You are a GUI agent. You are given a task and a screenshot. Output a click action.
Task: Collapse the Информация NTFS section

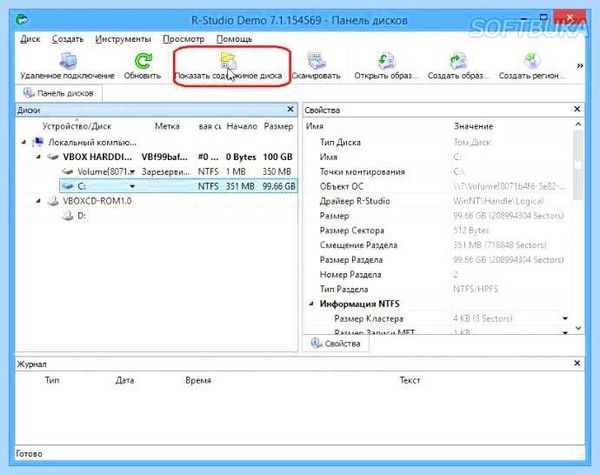(311, 304)
